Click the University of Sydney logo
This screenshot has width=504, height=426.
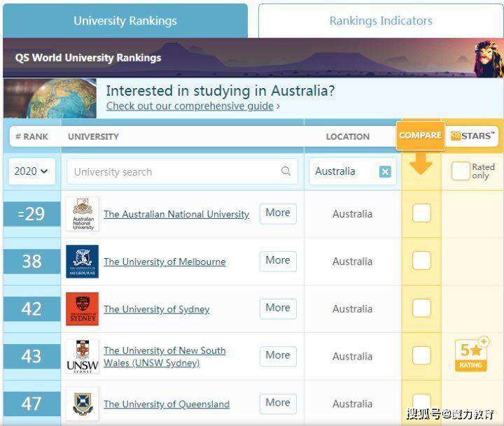click(x=83, y=308)
